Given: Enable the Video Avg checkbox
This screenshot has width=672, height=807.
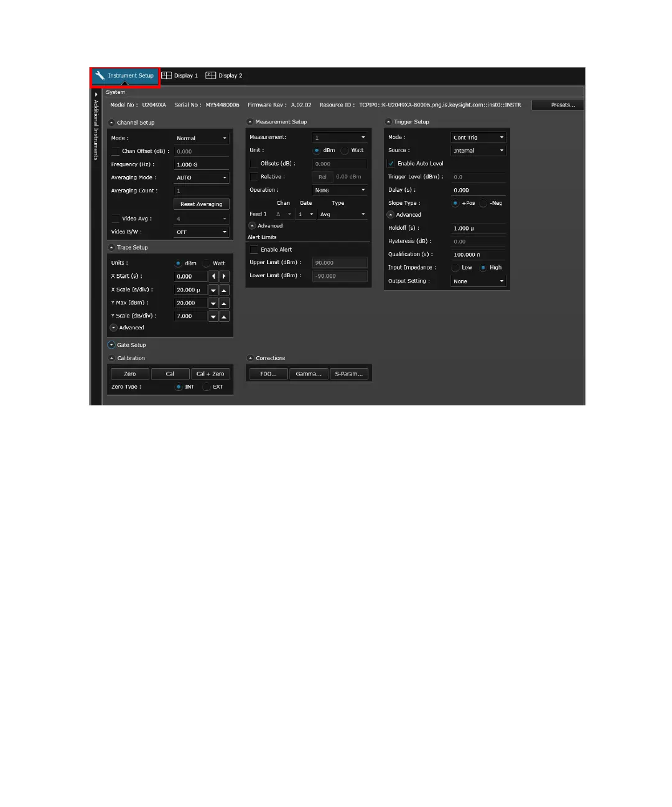Looking at the screenshot, I should tap(115, 219).
